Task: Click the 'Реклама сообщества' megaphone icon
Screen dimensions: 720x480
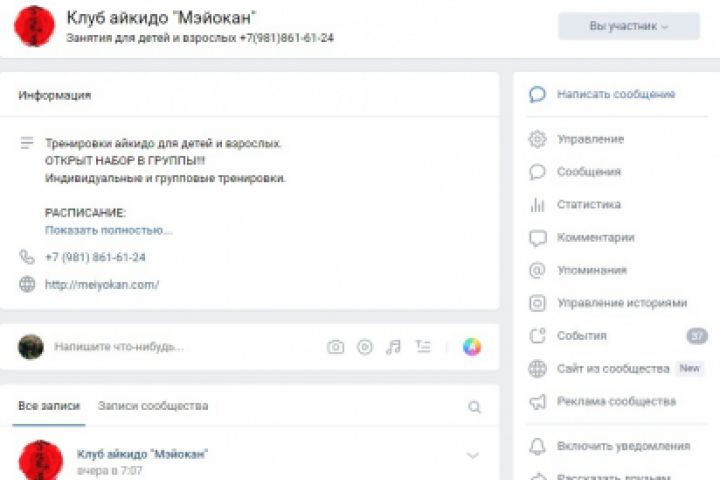Action: (x=537, y=402)
